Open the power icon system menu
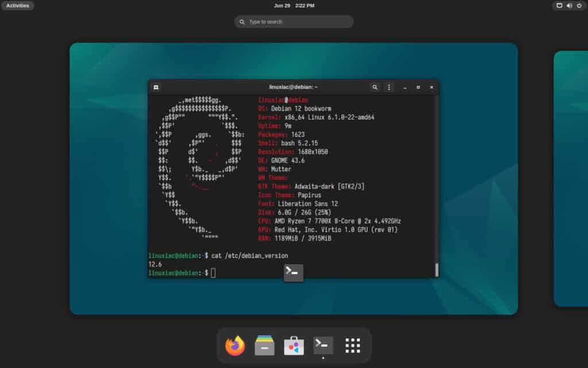Image resolution: width=588 pixels, height=368 pixels. (579, 6)
